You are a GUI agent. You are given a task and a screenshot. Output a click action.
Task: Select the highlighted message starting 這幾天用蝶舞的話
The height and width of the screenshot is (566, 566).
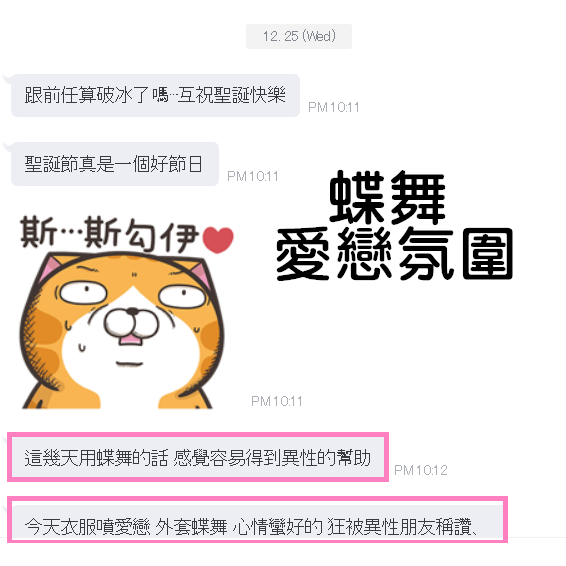point(198,457)
